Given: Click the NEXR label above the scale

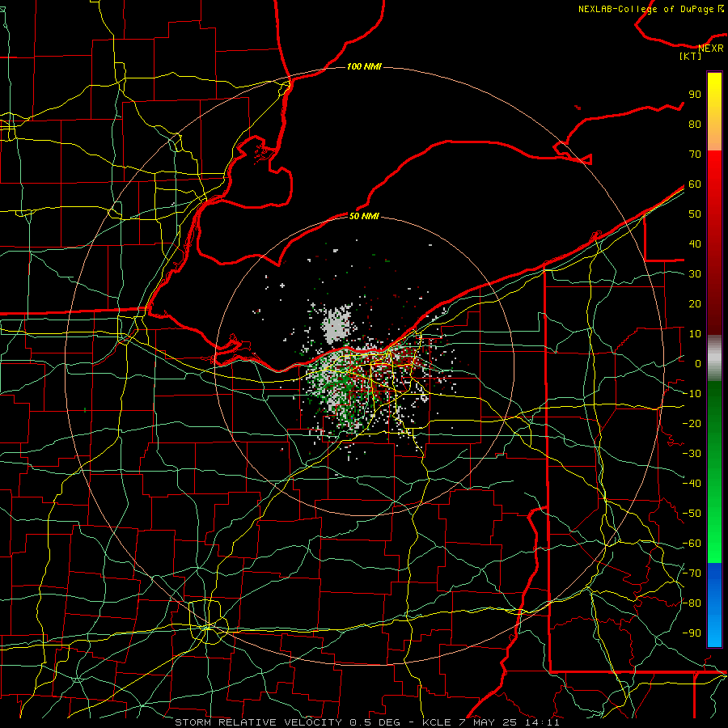Looking at the screenshot, I should 711,48.
